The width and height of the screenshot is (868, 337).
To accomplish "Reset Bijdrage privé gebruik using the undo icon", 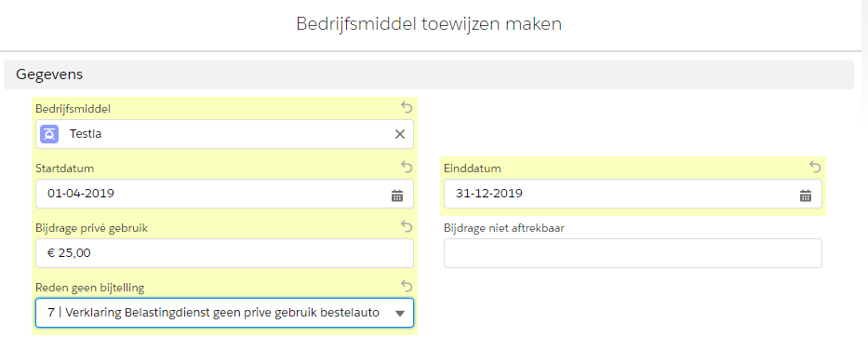I will [x=407, y=226].
